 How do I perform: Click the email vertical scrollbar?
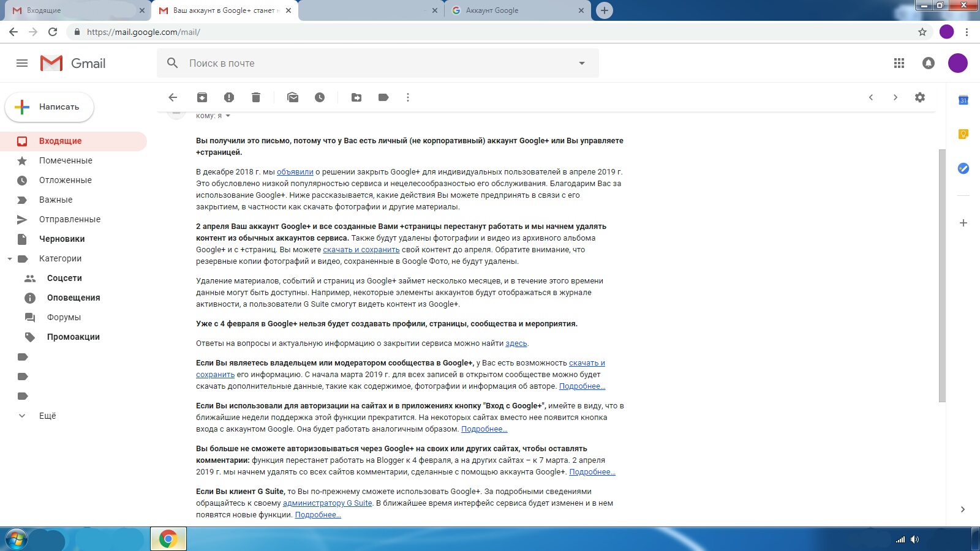(942, 275)
